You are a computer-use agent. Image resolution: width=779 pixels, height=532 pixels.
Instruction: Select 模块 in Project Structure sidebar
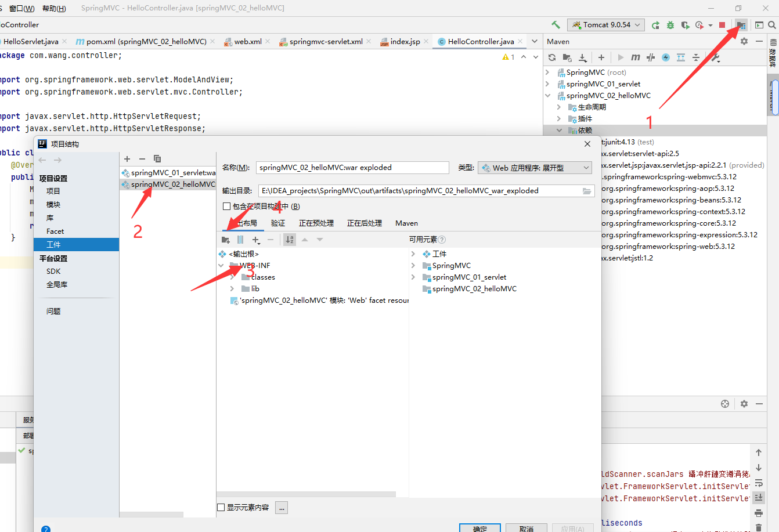53,204
